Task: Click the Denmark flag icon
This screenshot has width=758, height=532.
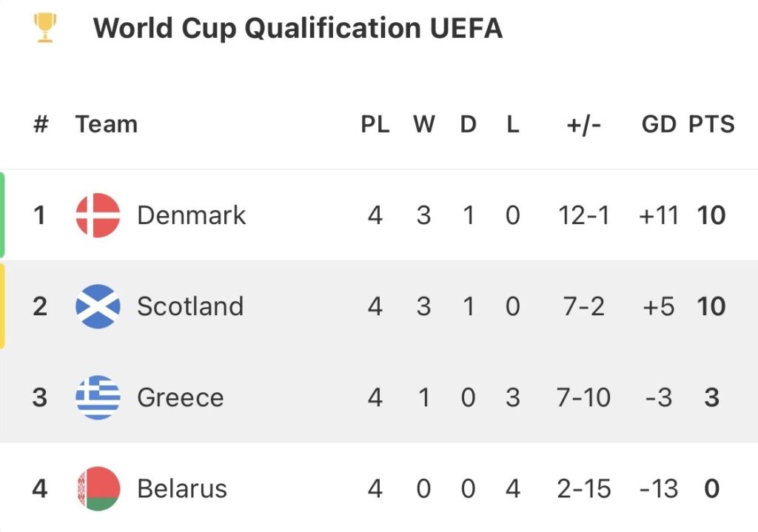Action: (x=98, y=215)
